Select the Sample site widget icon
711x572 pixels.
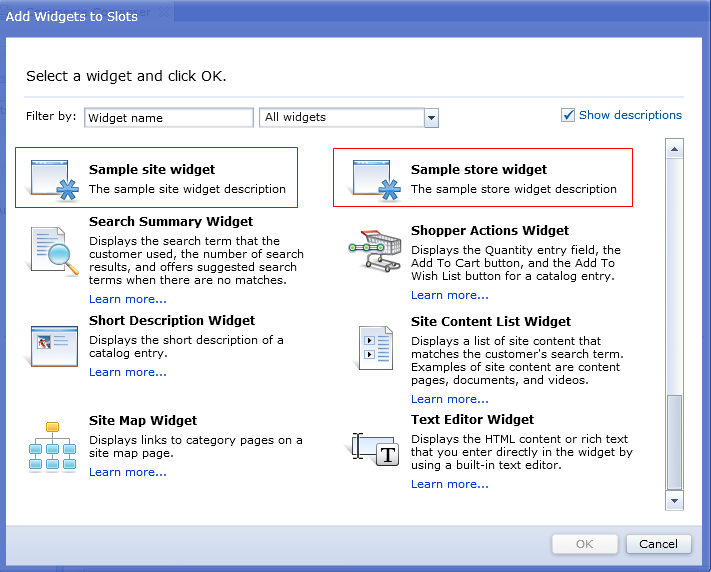tap(54, 180)
